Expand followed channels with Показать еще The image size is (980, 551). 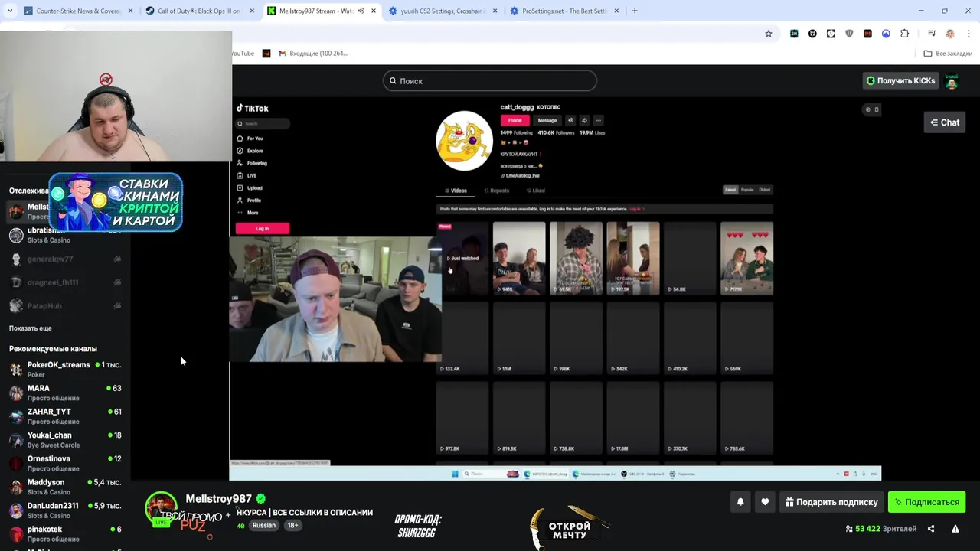tap(31, 328)
